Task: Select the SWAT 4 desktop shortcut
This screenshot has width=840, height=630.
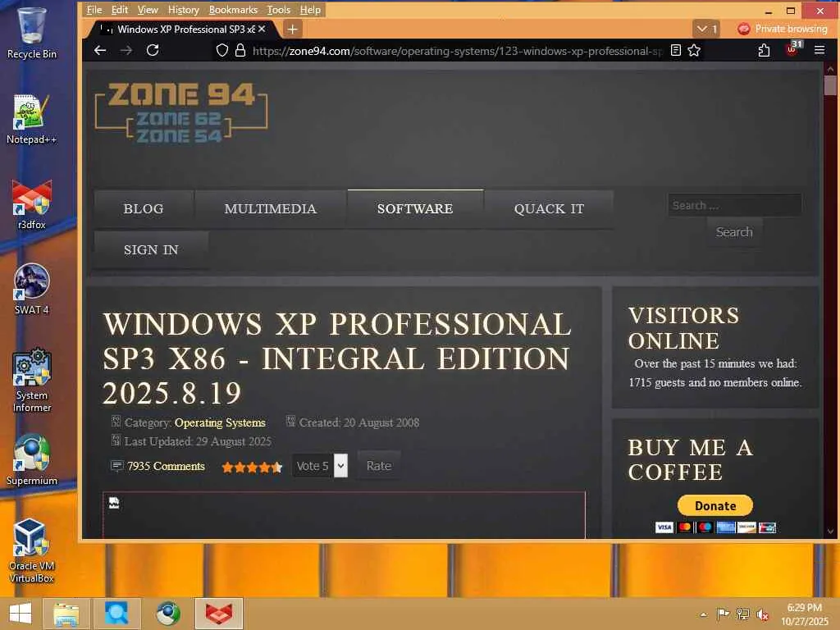Action: 32,289
